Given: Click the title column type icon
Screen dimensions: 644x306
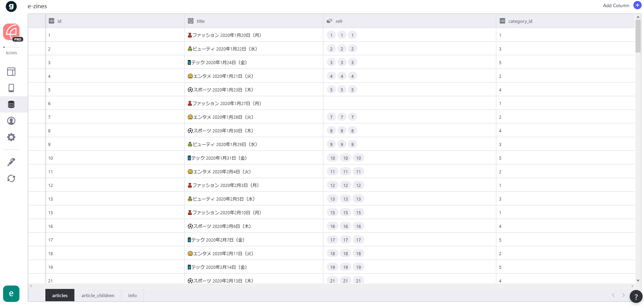Looking at the screenshot, I should pos(191,21).
